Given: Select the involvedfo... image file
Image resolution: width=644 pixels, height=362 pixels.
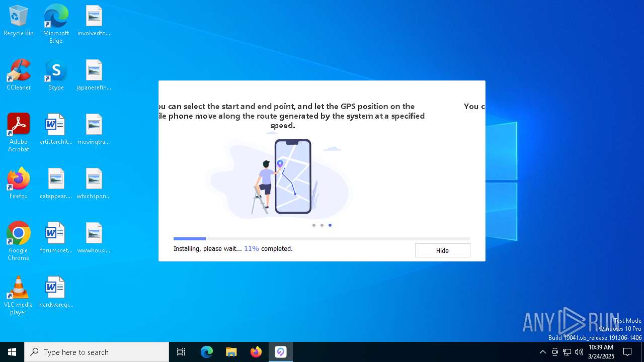Looking at the screenshot, I should [94, 21].
